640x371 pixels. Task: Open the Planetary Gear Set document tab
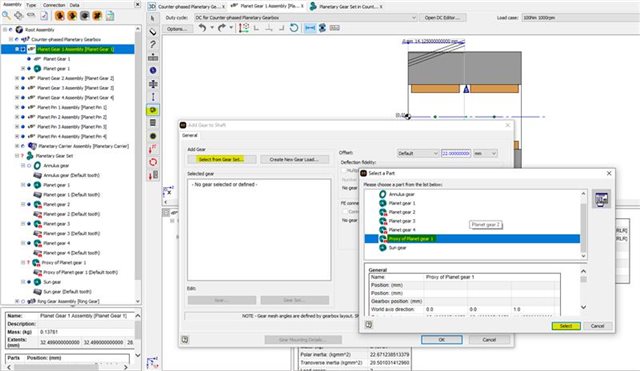346,7
